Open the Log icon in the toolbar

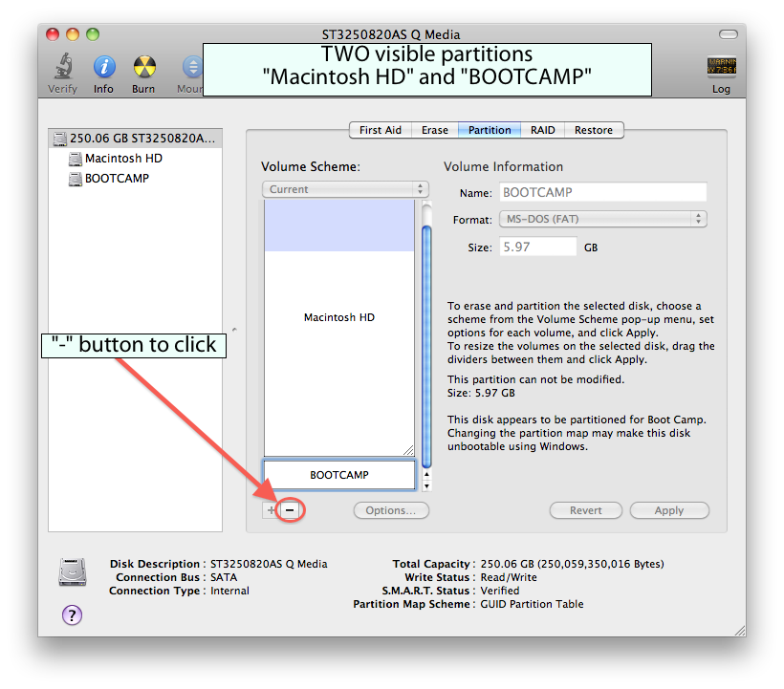(721, 67)
